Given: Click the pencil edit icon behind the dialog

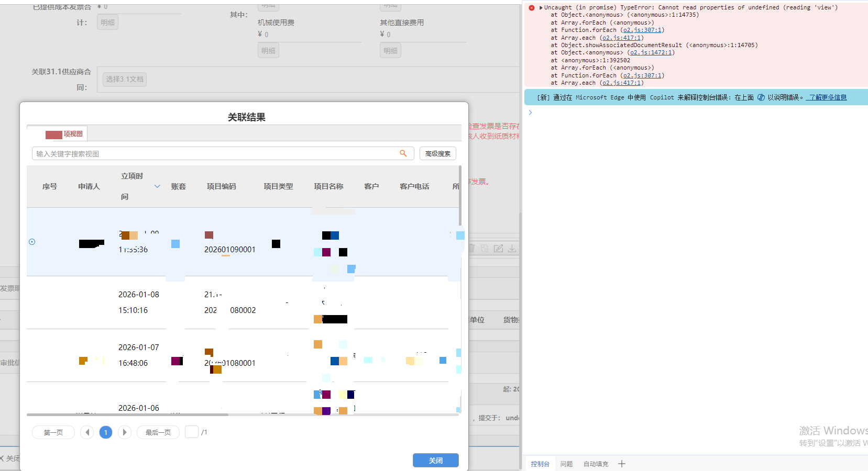Looking at the screenshot, I should click(x=498, y=248).
